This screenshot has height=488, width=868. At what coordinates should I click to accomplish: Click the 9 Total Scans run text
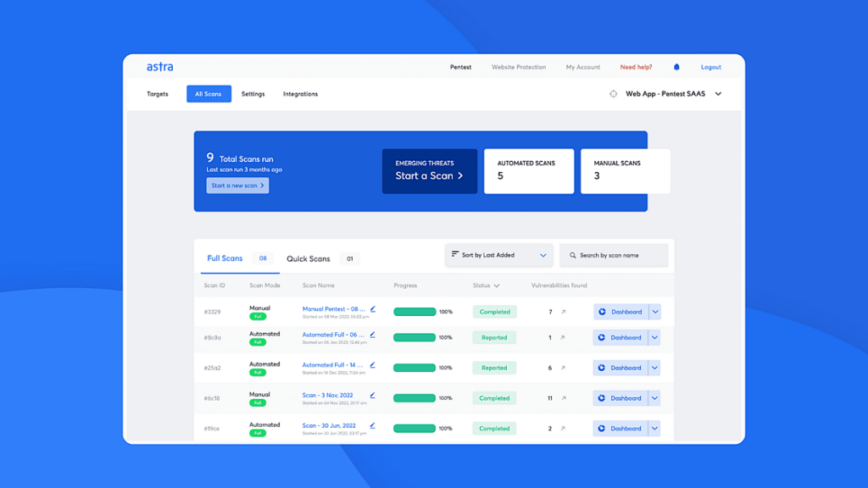tap(240, 158)
